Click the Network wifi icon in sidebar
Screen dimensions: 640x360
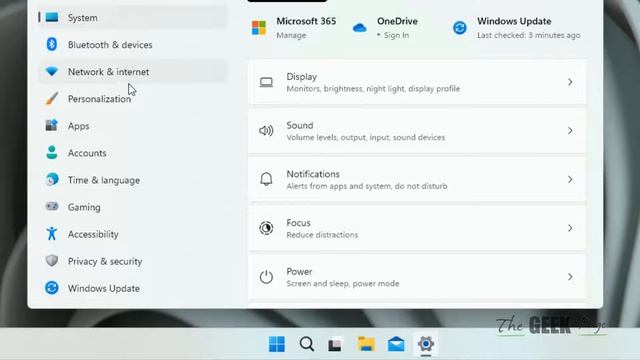tap(52, 71)
